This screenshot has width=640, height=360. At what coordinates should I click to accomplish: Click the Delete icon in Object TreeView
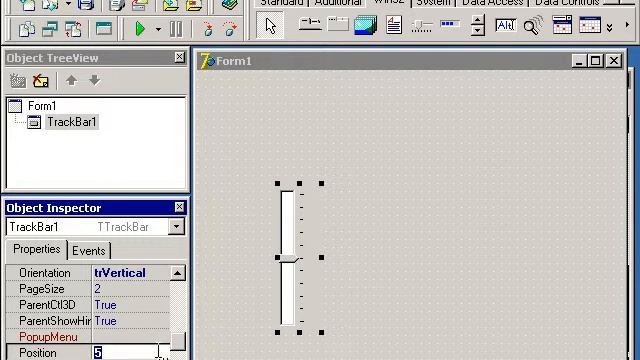pyautogui.click(x=40, y=81)
